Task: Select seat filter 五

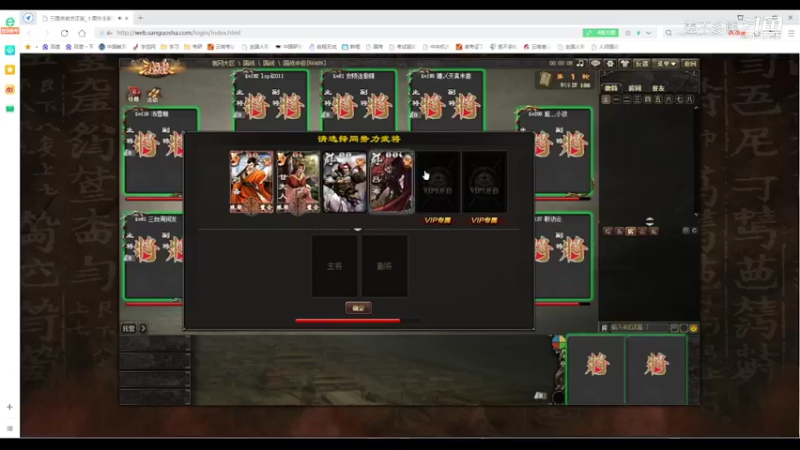Action: click(658, 99)
